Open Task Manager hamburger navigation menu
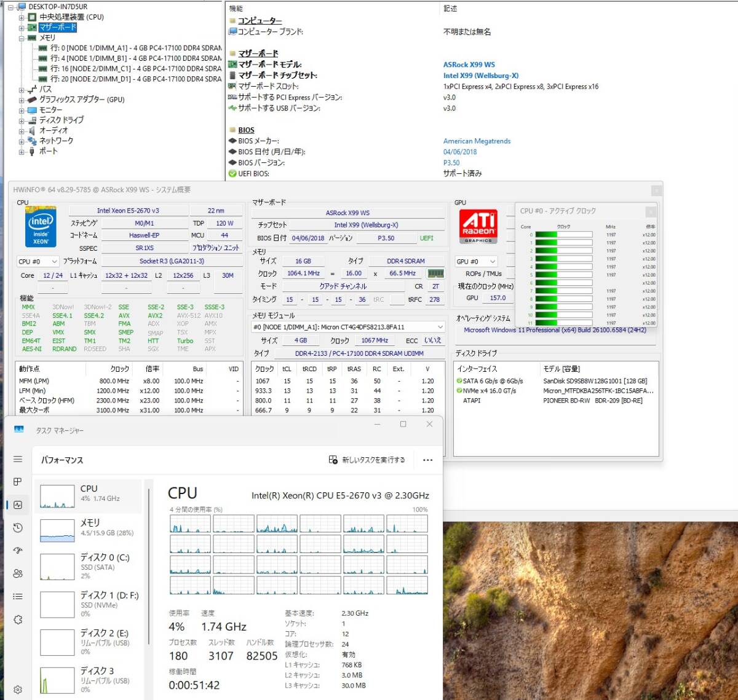This screenshot has height=700, width=738. pyautogui.click(x=18, y=459)
